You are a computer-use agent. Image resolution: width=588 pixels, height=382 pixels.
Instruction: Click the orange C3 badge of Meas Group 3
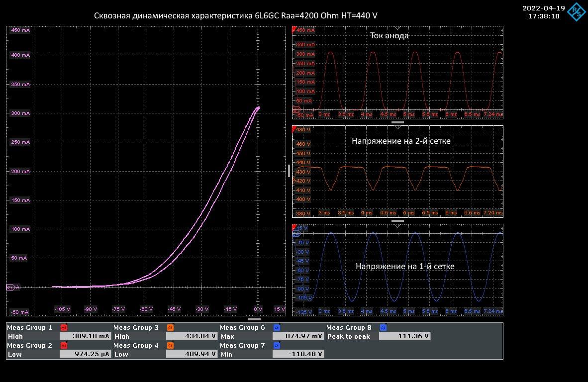coord(170,328)
